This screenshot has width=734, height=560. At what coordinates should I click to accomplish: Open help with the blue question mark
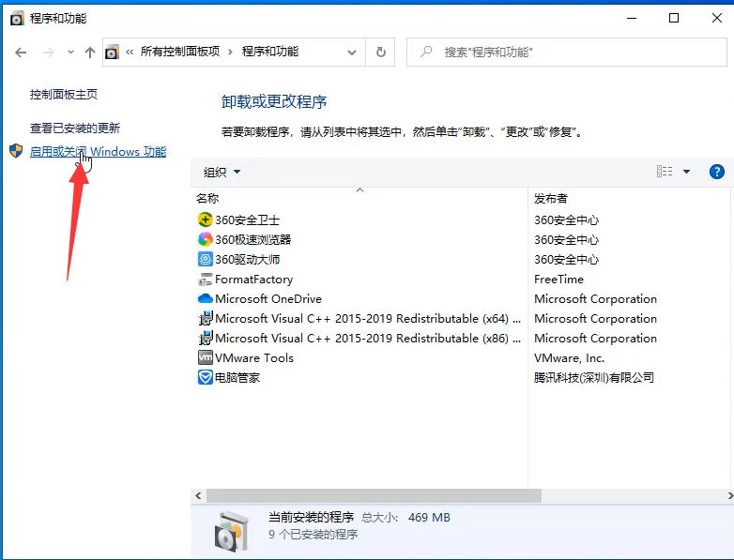tap(716, 172)
